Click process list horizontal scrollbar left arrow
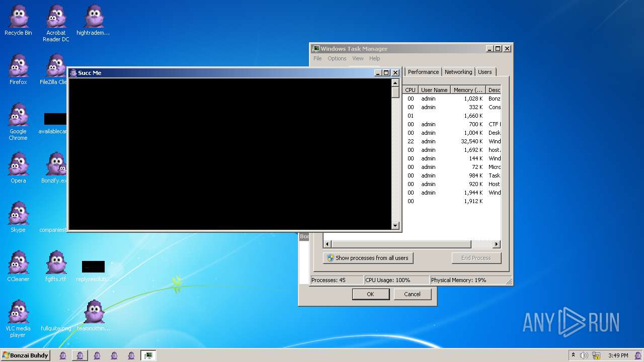 327,244
